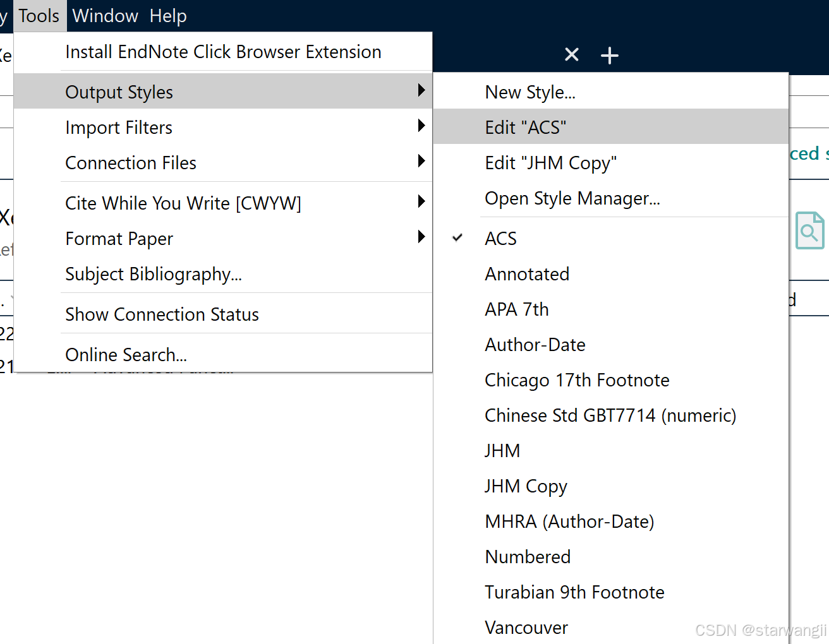Viewport: 829px width, 644px height.
Task: Select JHM output style
Action: point(611,451)
